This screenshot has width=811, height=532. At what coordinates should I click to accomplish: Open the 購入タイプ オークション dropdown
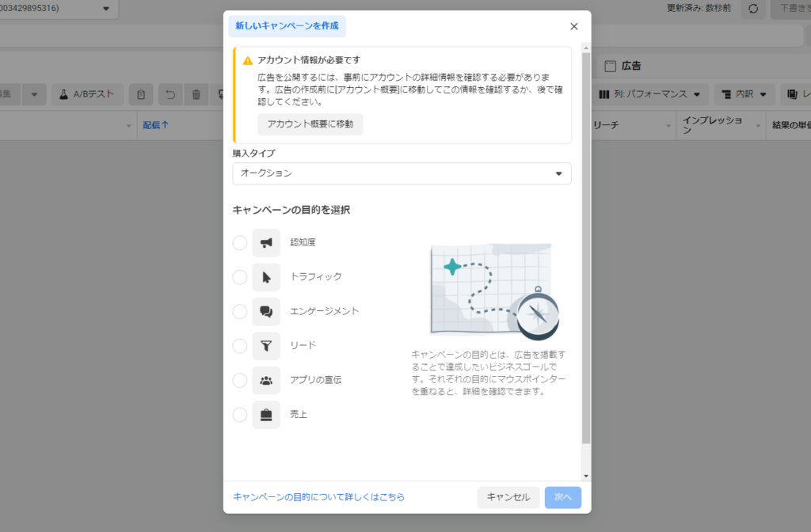(x=402, y=173)
